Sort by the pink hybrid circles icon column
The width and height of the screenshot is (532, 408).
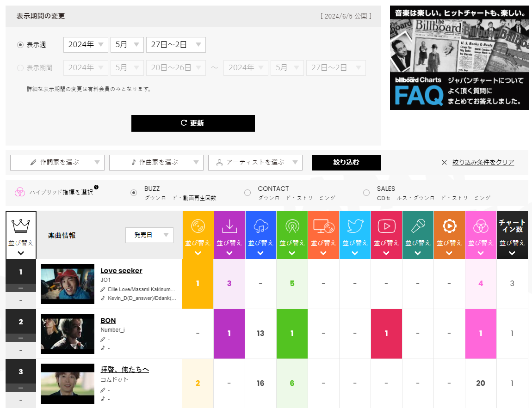[481, 235]
